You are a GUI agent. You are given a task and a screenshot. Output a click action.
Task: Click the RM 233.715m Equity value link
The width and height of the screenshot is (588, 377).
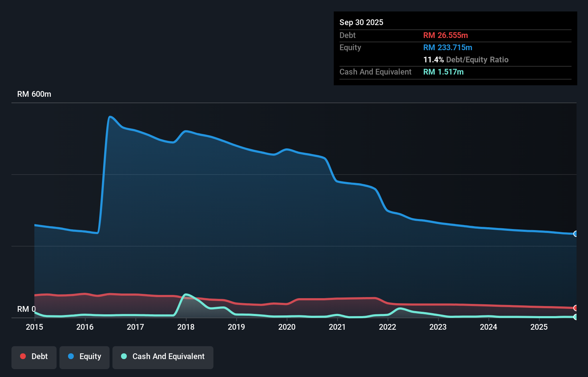448,47
